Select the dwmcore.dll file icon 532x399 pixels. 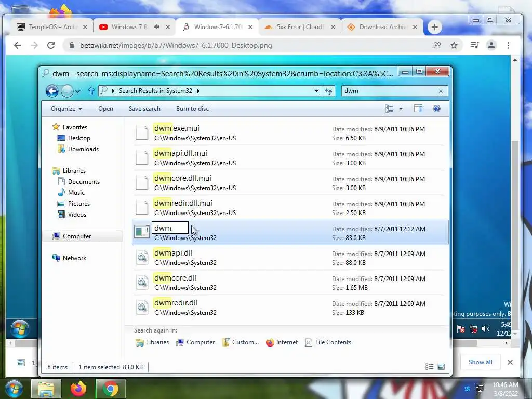coord(142,282)
